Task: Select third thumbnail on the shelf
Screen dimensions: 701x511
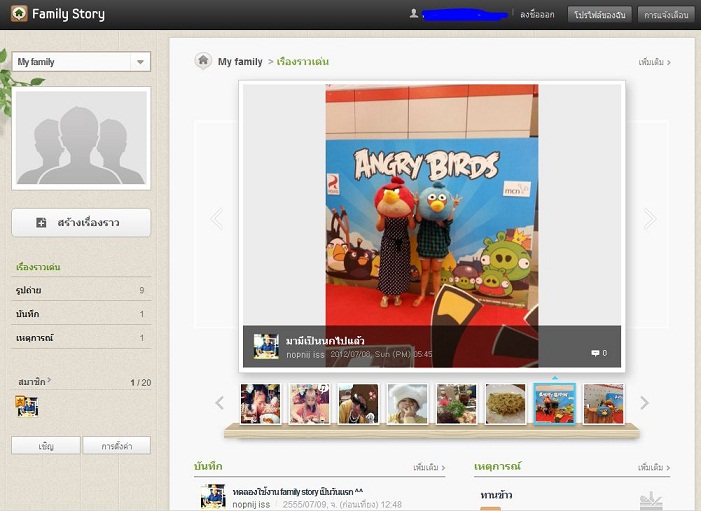Action: tap(358, 404)
